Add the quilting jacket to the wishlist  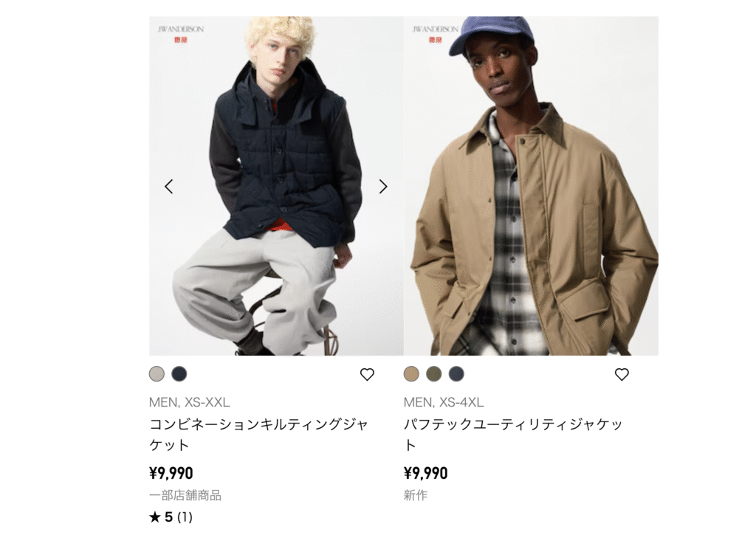[367, 374]
